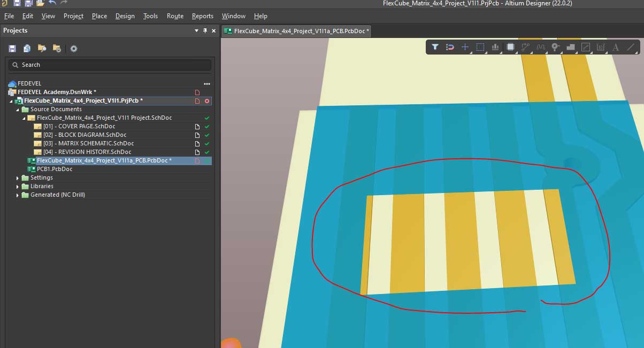644x348 pixels.
Task: Select the place via tool
Action: (556, 47)
